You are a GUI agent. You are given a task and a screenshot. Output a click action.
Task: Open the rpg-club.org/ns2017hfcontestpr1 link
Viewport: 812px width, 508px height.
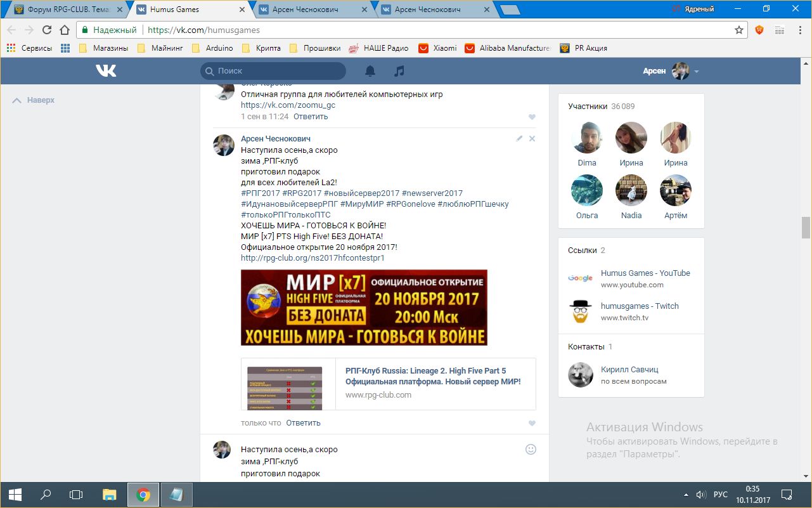pyautogui.click(x=313, y=258)
